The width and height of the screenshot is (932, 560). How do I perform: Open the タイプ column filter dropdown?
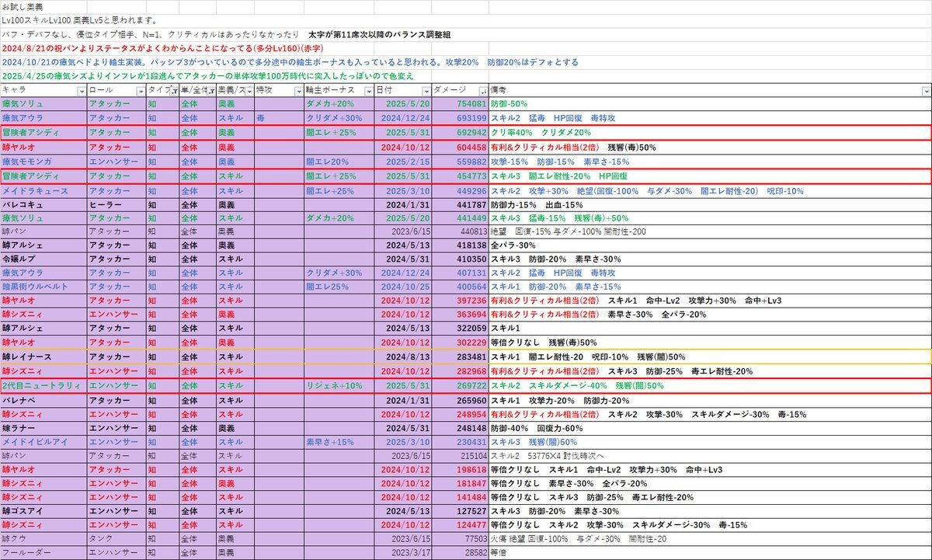point(174,90)
